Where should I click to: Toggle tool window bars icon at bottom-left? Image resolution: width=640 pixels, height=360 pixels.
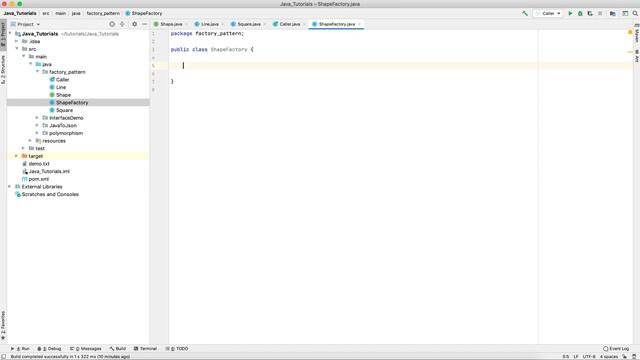point(3,356)
